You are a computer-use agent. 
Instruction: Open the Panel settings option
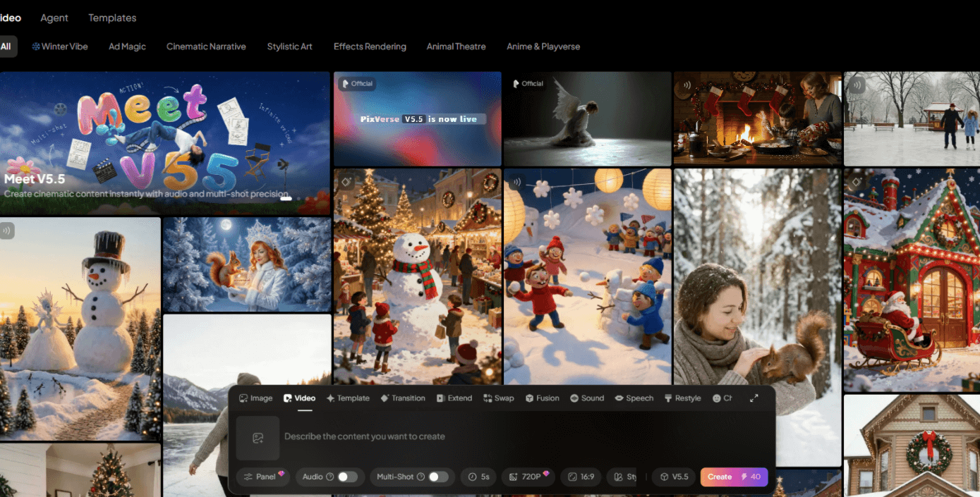262,477
